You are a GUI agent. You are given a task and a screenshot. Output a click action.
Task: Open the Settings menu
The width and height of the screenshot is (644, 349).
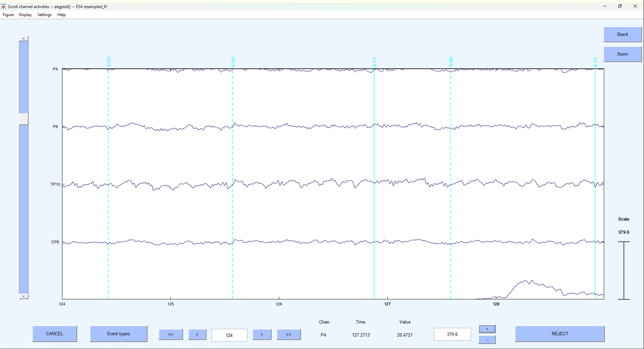(x=44, y=15)
